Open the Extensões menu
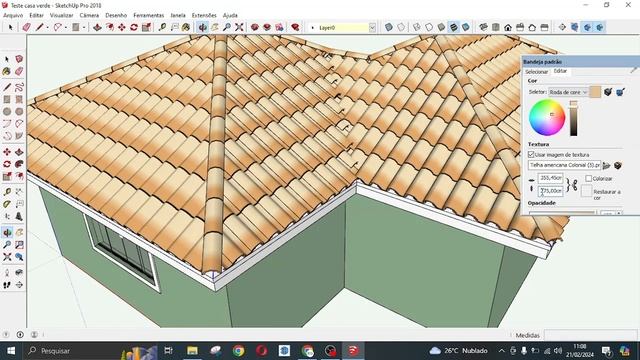The image size is (640, 360). [x=204, y=15]
